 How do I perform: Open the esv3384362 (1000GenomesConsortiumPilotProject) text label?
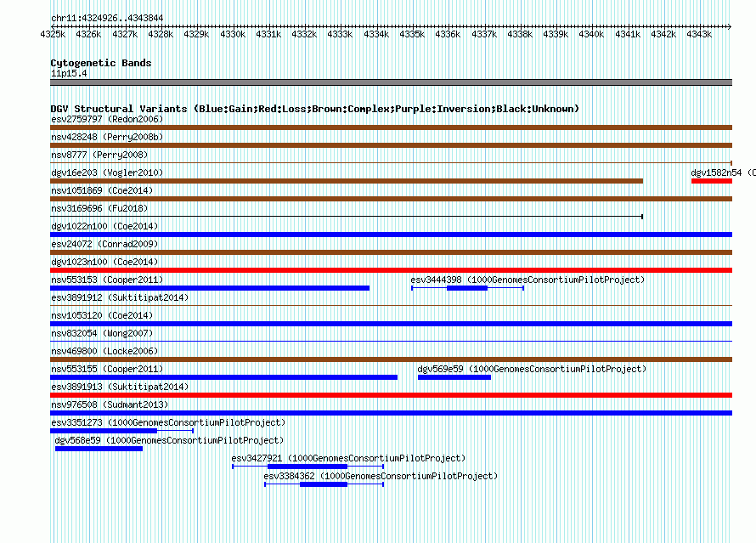381,476
